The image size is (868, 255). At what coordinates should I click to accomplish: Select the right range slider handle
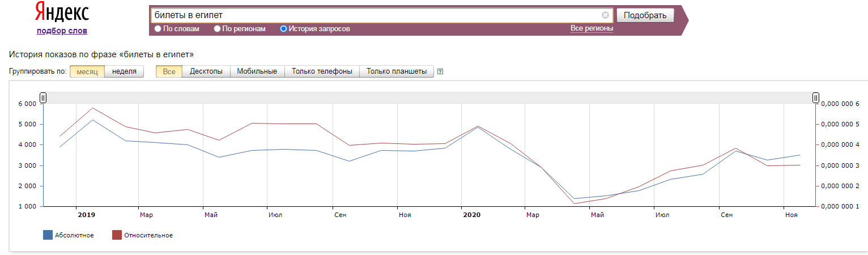click(816, 98)
